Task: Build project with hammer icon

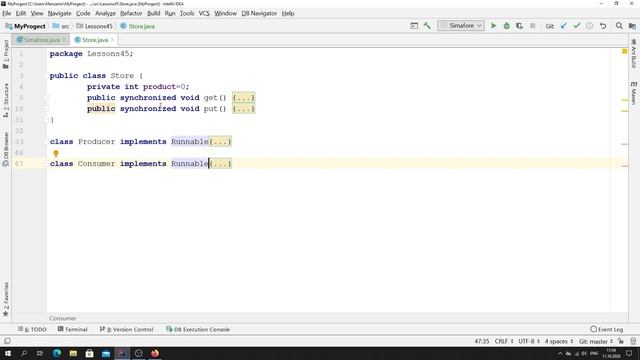Action: tap(427, 26)
